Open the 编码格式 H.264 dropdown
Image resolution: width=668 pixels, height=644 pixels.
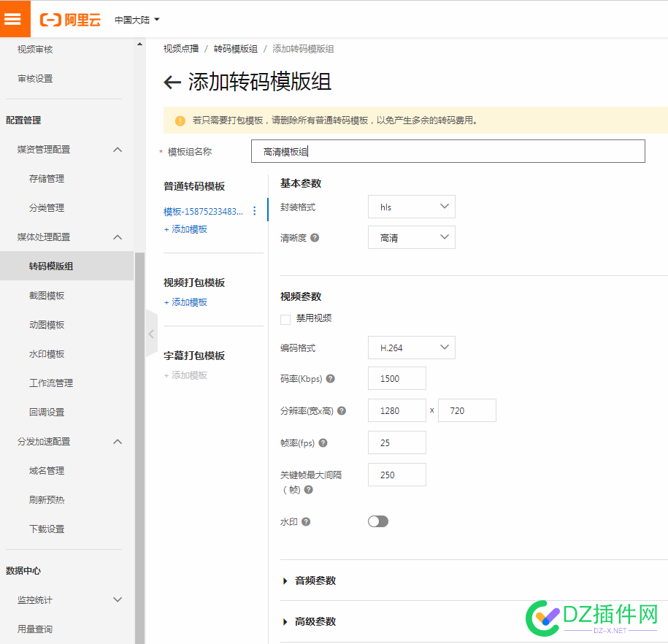point(412,348)
